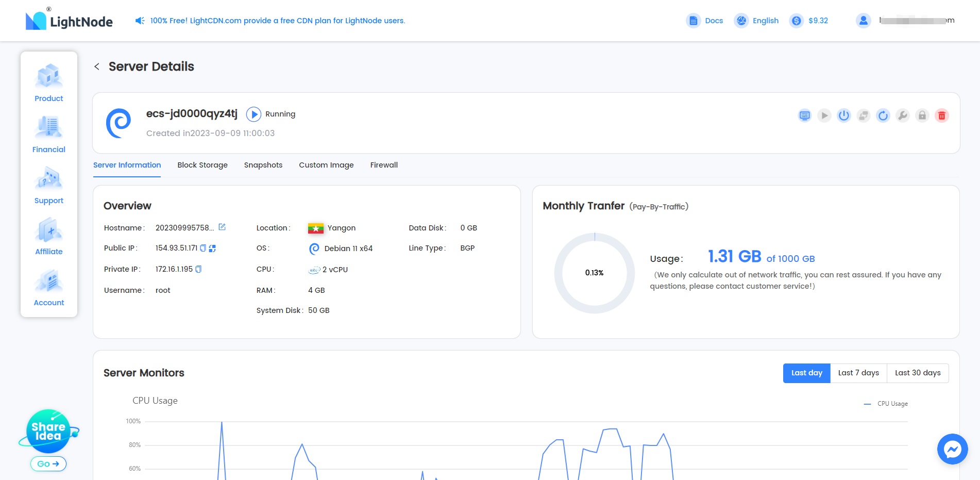The image size is (980, 480).
Task: Click the gray lock password icon
Action: pyautogui.click(x=922, y=115)
